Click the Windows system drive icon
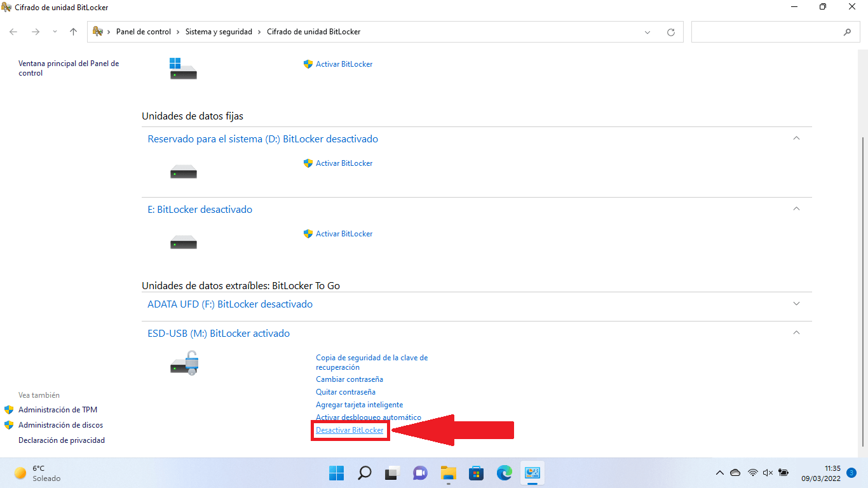 point(183,68)
